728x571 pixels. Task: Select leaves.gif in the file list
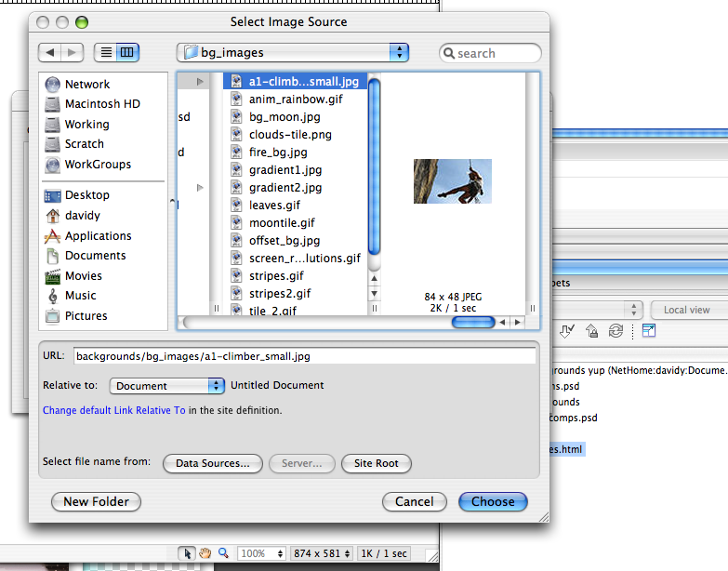pos(274,206)
